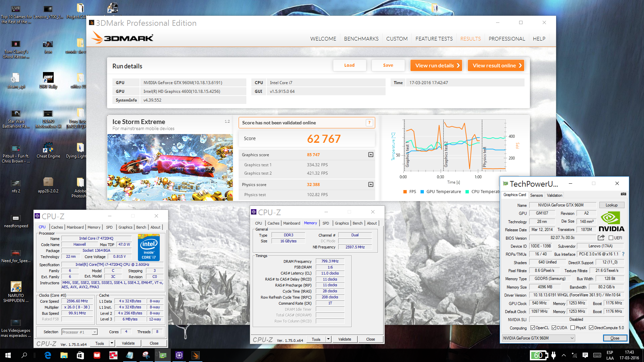Take a GPU-Z screenshot with camera icon

click(623, 194)
